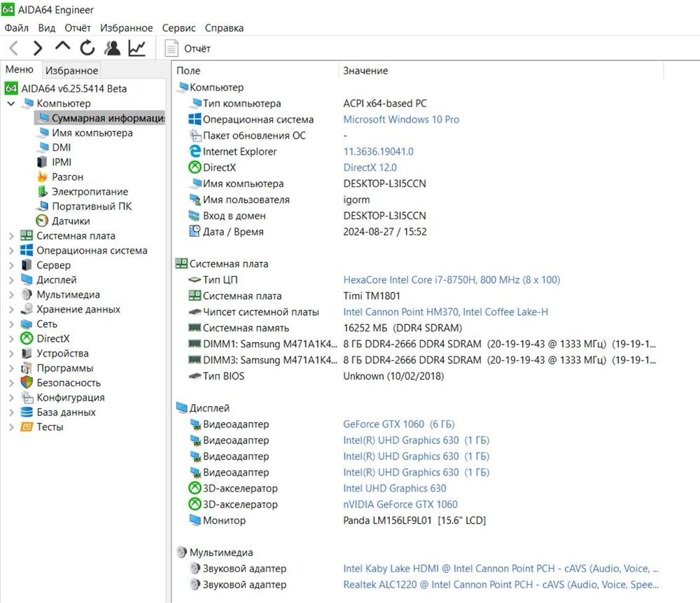Open the Отчёт menu in menu bar
Image resolution: width=700 pixels, height=603 pixels.
point(77,28)
